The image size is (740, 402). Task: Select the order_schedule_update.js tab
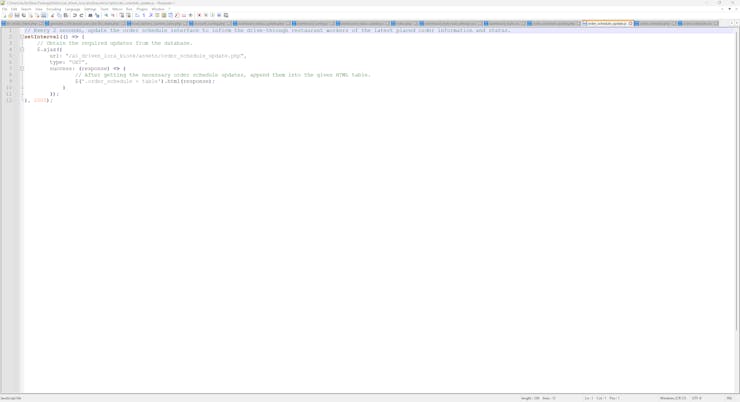point(606,23)
